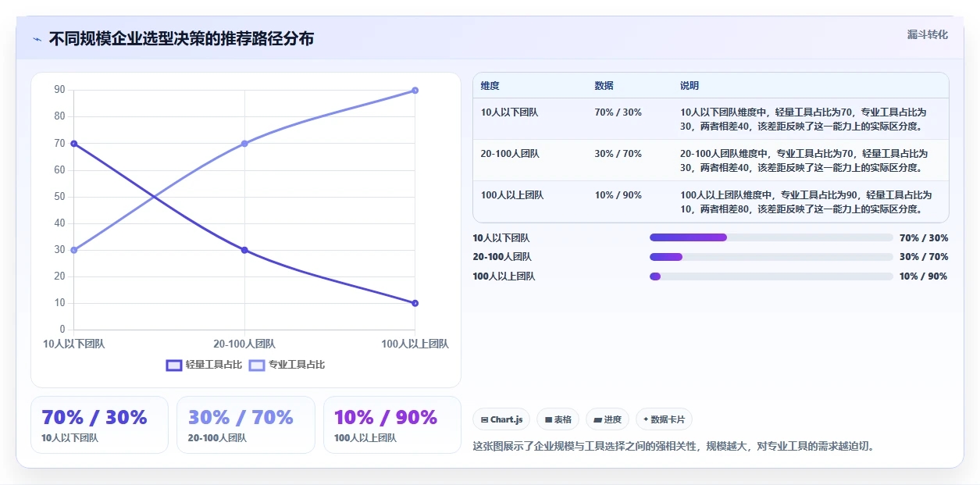The width and height of the screenshot is (980, 485).
Task: Click the 数据卡片 tag chip
Action: (664, 419)
